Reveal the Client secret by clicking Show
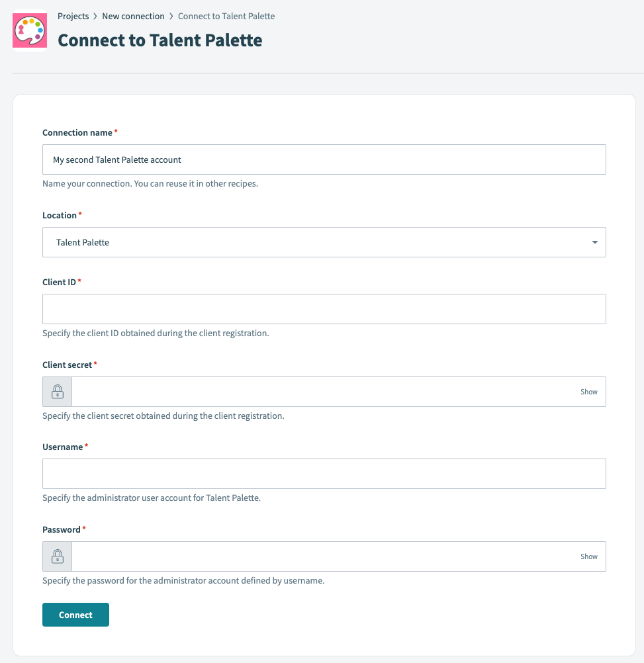644x663 pixels. [x=588, y=391]
